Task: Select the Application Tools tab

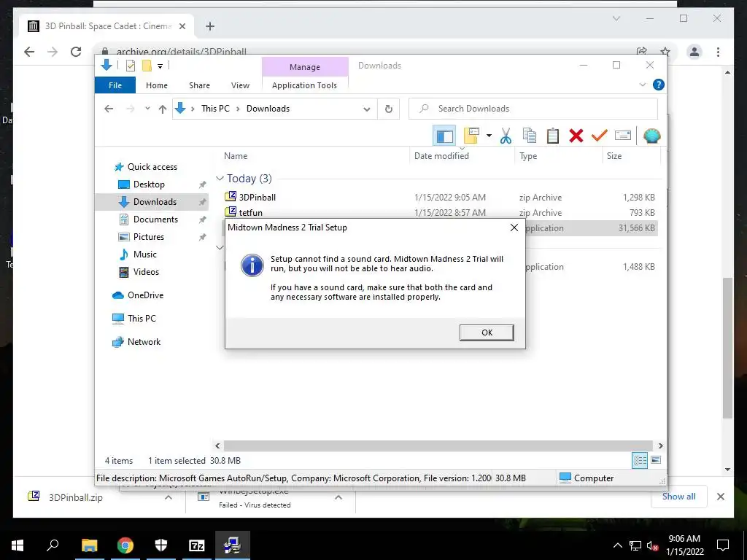Action: point(304,85)
